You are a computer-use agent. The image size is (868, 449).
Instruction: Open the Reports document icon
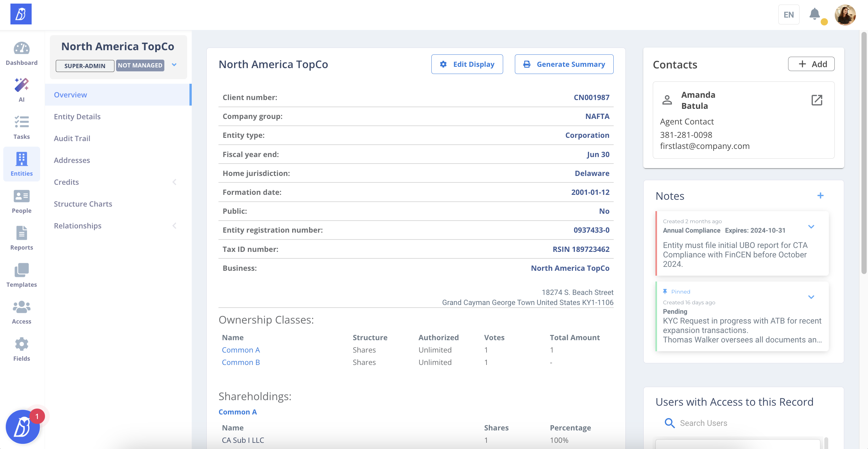point(22,233)
